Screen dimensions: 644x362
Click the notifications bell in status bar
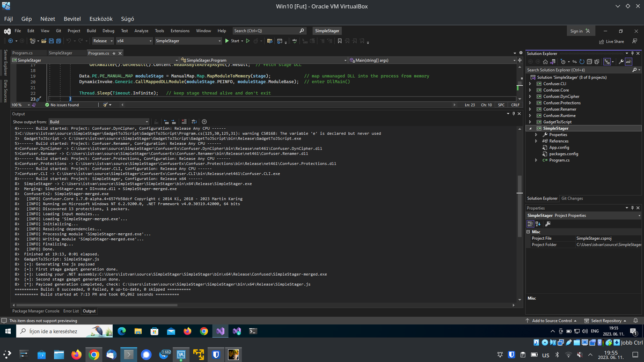[635, 321]
